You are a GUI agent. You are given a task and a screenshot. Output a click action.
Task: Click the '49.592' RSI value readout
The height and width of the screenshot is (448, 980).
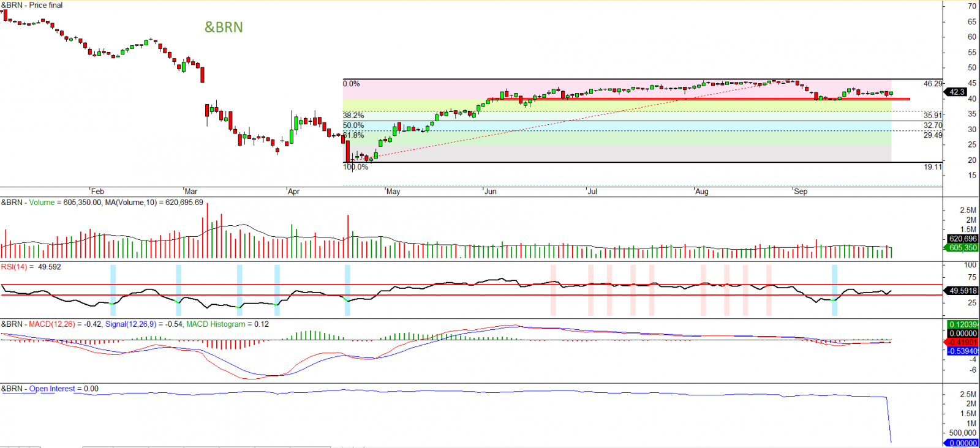point(50,267)
